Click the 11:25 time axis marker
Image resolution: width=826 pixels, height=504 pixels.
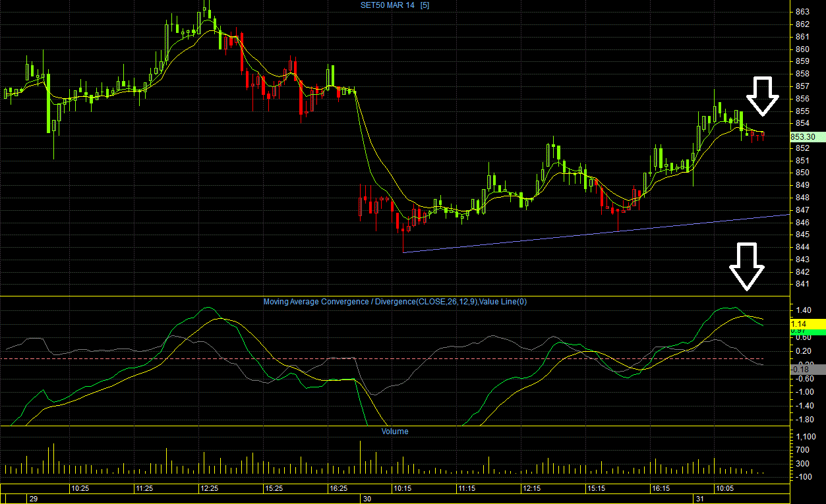pos(144,489)
